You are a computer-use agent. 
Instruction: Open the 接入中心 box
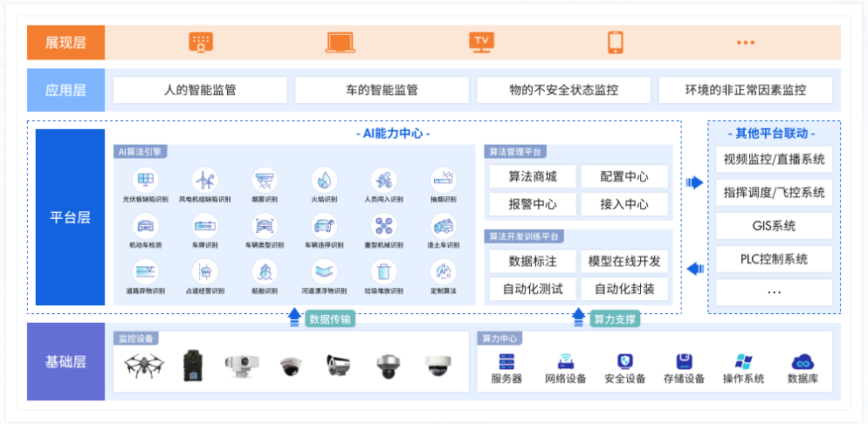[624, 204]
